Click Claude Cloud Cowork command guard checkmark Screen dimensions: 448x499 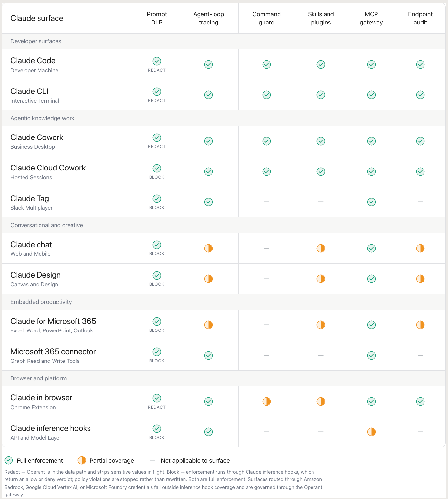(x=266, y=171)
